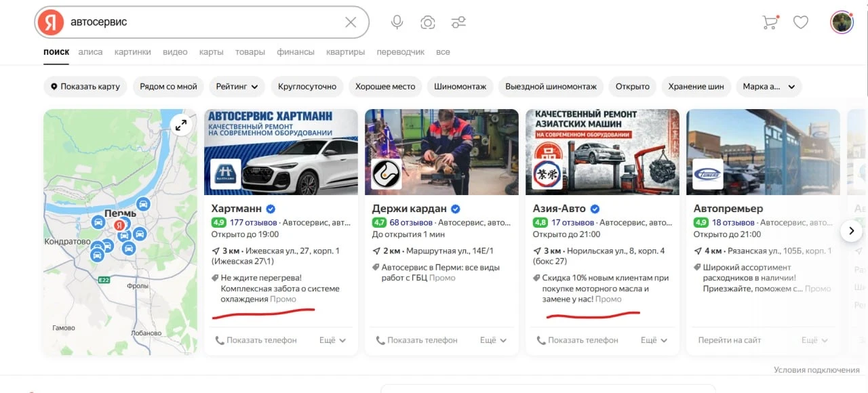Open the Держи кардан card title

pos(410,209)
